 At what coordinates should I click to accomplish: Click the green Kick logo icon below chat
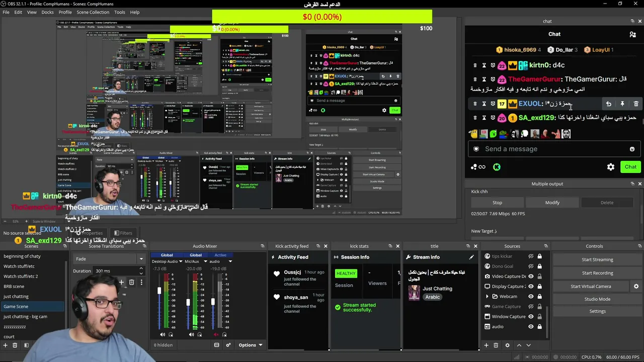(497, 167)
